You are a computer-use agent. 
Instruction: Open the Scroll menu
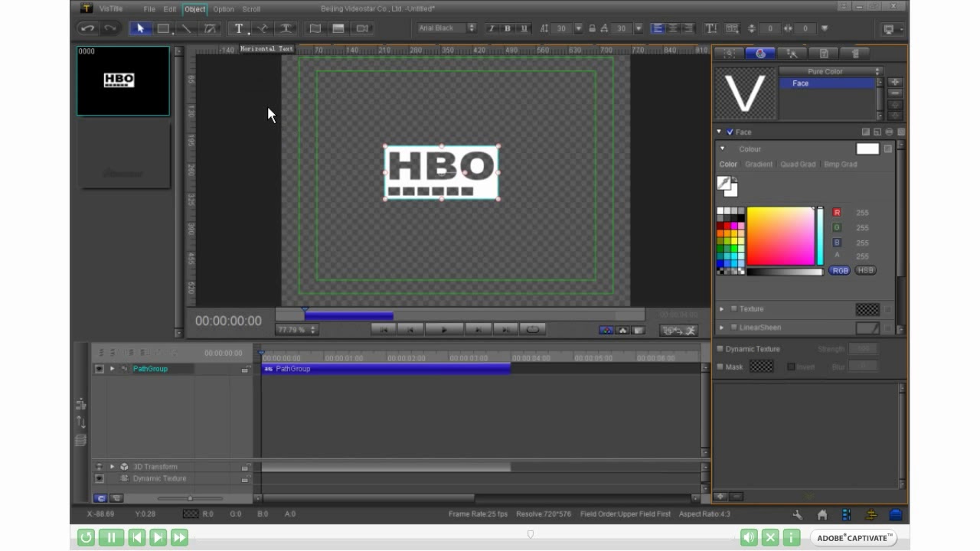[x=251, y=9]
